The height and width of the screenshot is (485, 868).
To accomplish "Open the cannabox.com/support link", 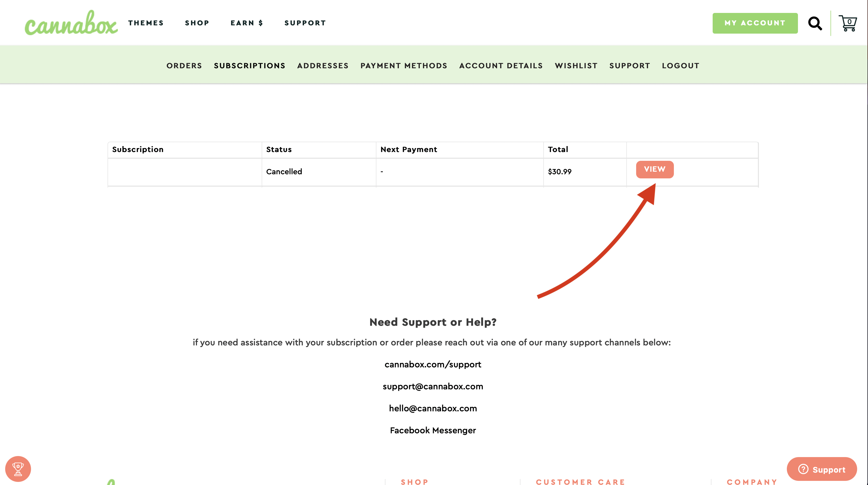I will (433, 365).
